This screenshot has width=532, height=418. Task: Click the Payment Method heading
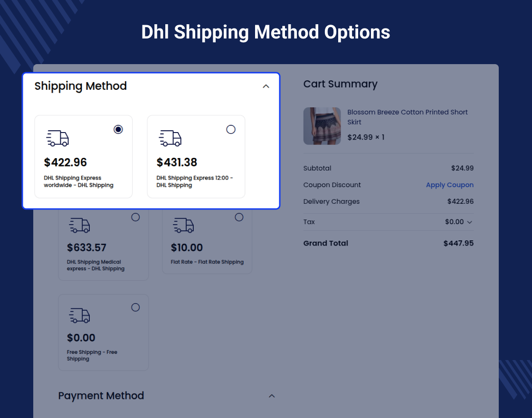point(101,396)
